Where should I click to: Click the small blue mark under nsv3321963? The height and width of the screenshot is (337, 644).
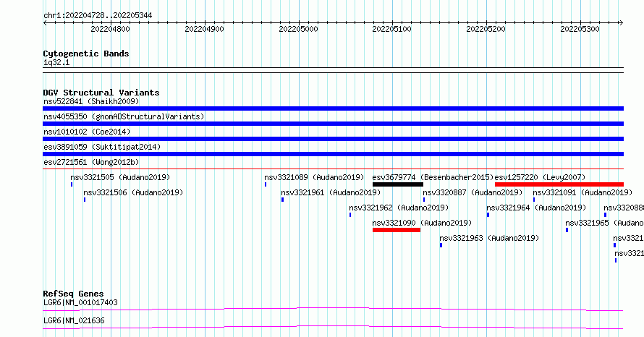[x=441, y=245]
